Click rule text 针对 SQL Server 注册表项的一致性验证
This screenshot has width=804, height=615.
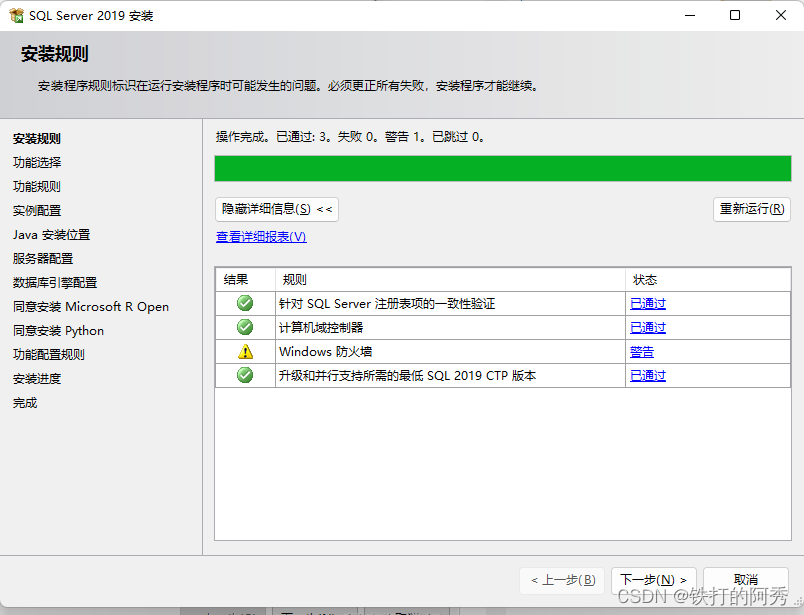(387, 304)
